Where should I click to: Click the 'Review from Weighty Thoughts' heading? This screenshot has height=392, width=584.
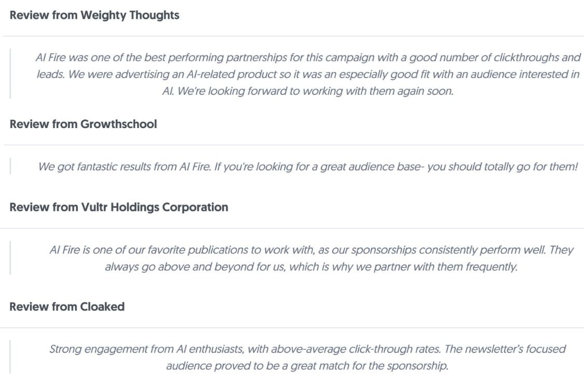click(x=94, y=15)
